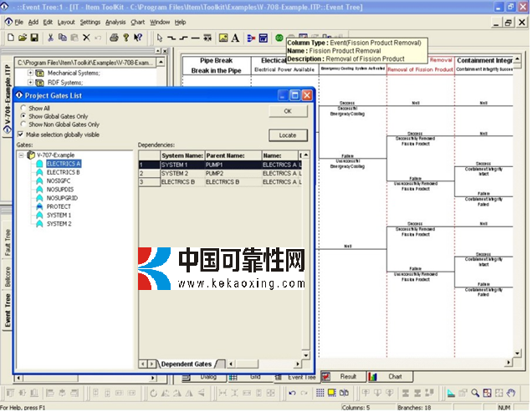Click the insert picture icon
The image size is (532, 412).
click(x=223, y=38)
